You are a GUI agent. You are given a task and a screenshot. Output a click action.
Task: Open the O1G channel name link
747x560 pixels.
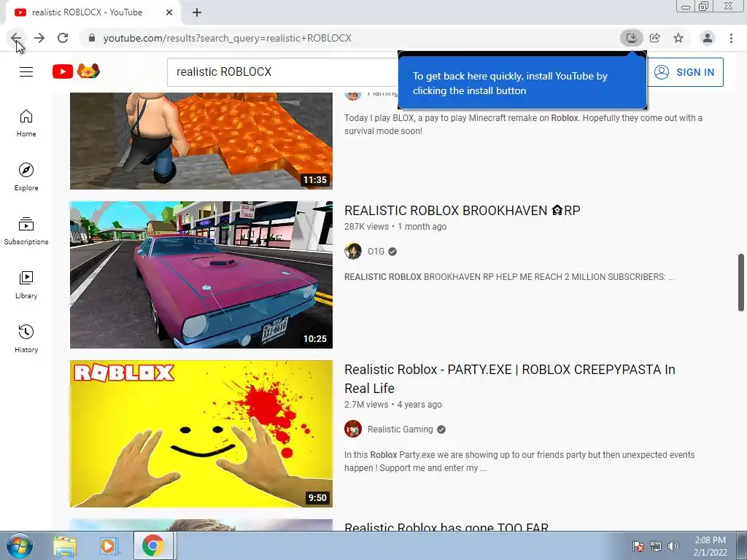(x=376, y=251)
